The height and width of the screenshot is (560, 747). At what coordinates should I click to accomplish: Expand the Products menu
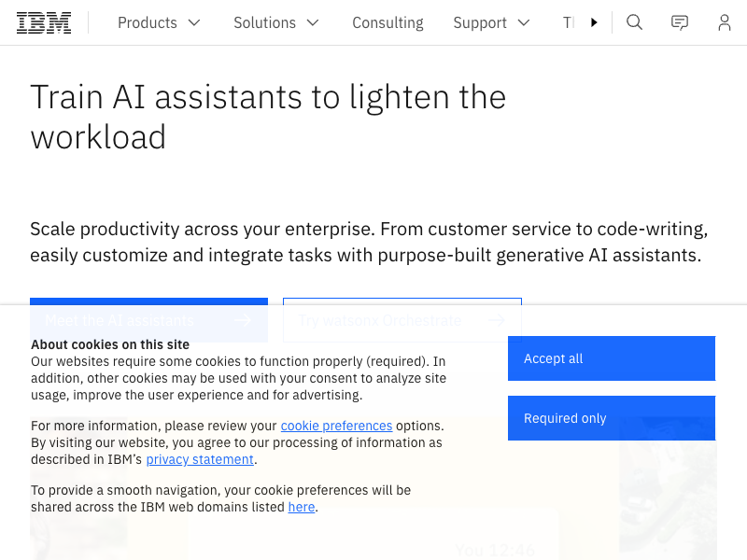[159, 22]
